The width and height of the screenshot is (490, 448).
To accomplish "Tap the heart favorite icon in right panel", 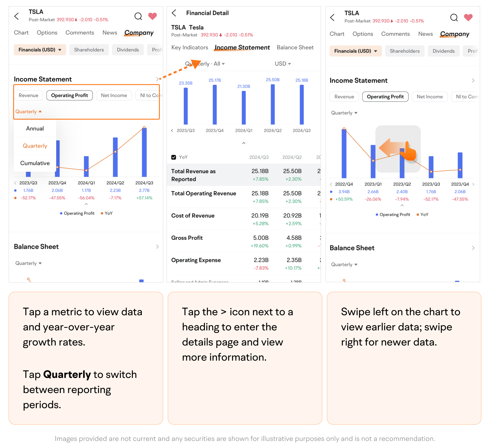I will (x=468, y=17).
